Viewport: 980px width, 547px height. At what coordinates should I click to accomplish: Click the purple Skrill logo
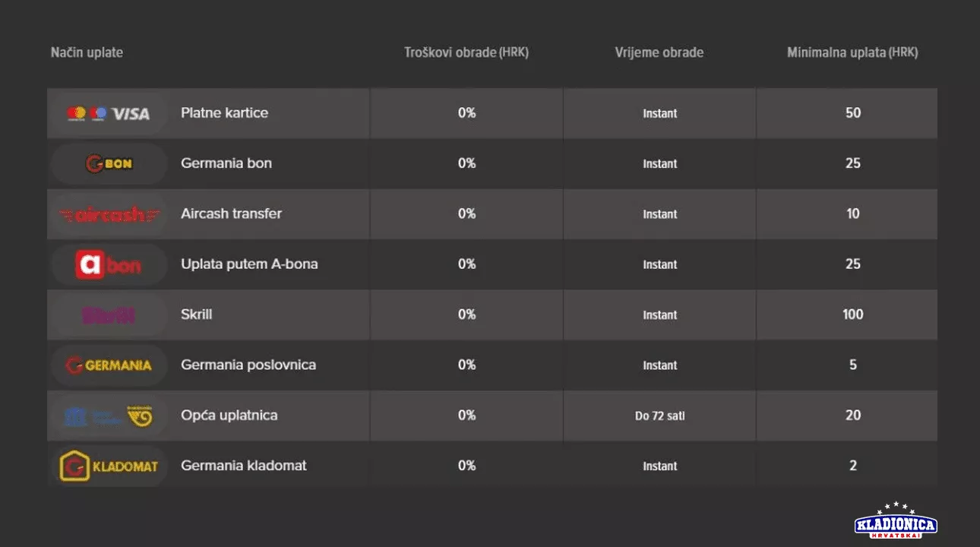pyautogui.click(x=108, y=315)
